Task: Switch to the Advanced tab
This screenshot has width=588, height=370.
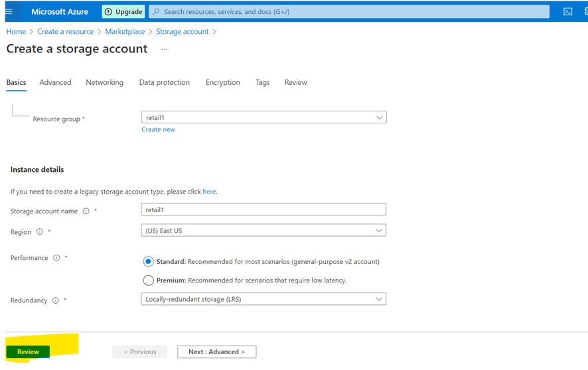Action: (x=55, y=82)
